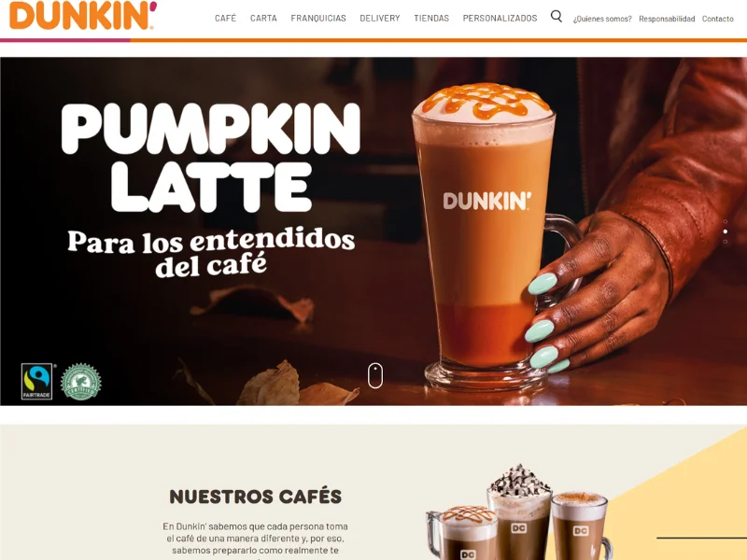Open the PERSONALIZADOS menu item
747x560 pixels.
click(x=500, y=18)
